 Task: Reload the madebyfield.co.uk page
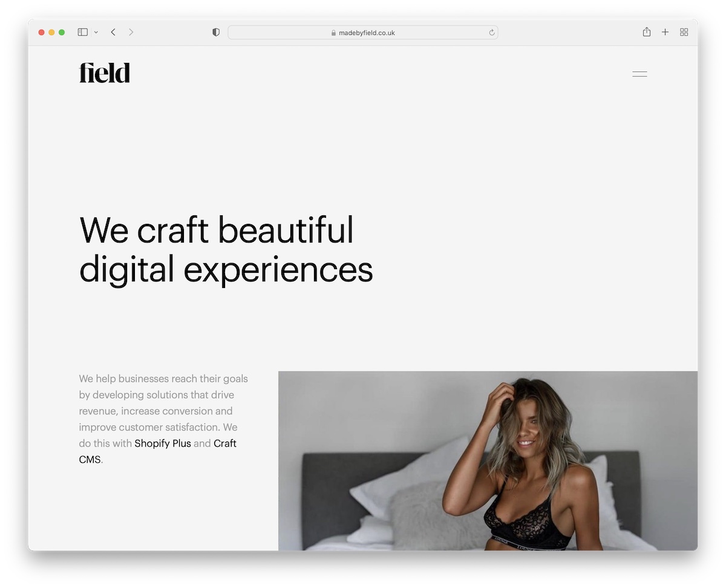click(x=491, y=32)
